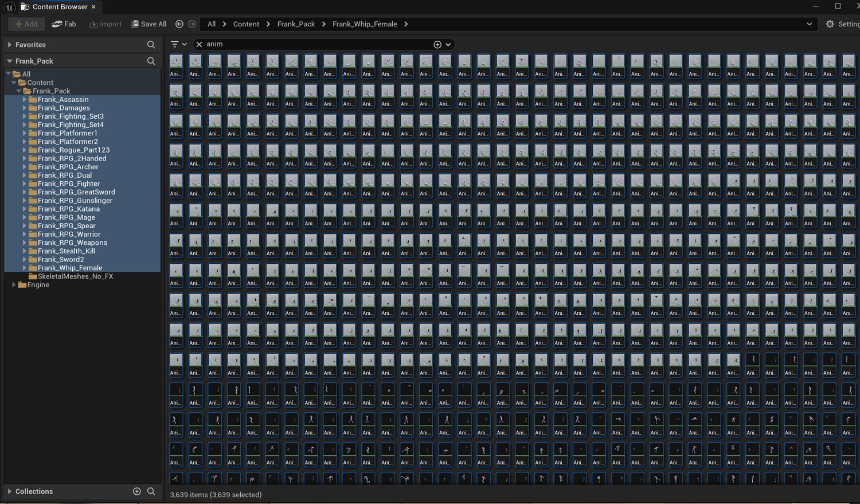Open the search options chevron dropdown

(448, 44)
